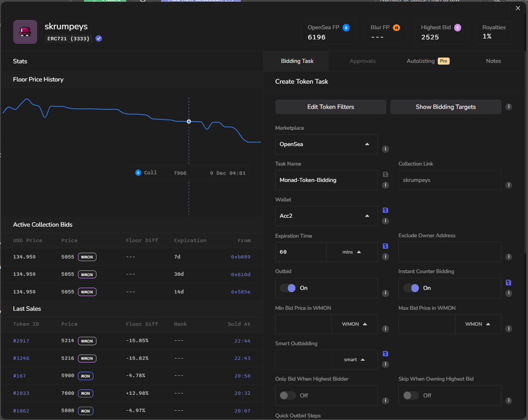Disable the Instant Counter Bidding switch
This screenshot has width=528, height=420.
(411, 288)
